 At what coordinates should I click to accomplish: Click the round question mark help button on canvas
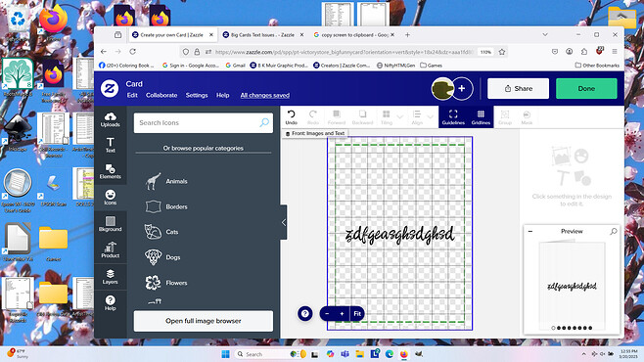coord(304,313)
